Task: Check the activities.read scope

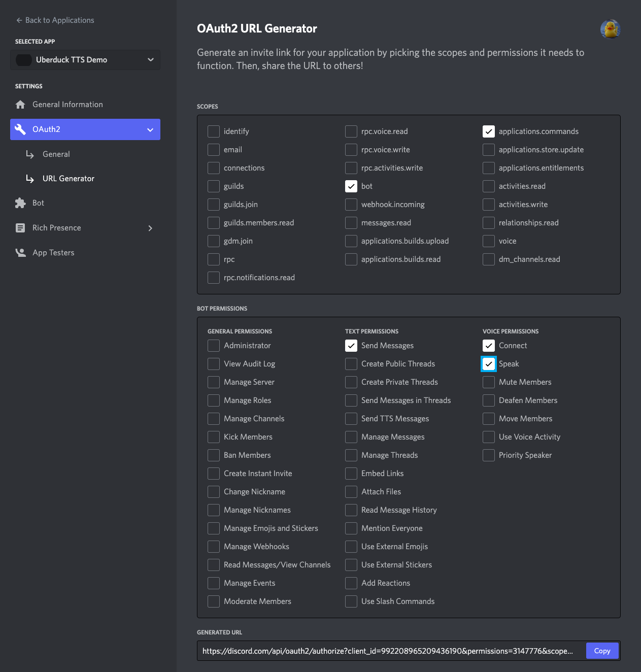Action: coord(489,186)
